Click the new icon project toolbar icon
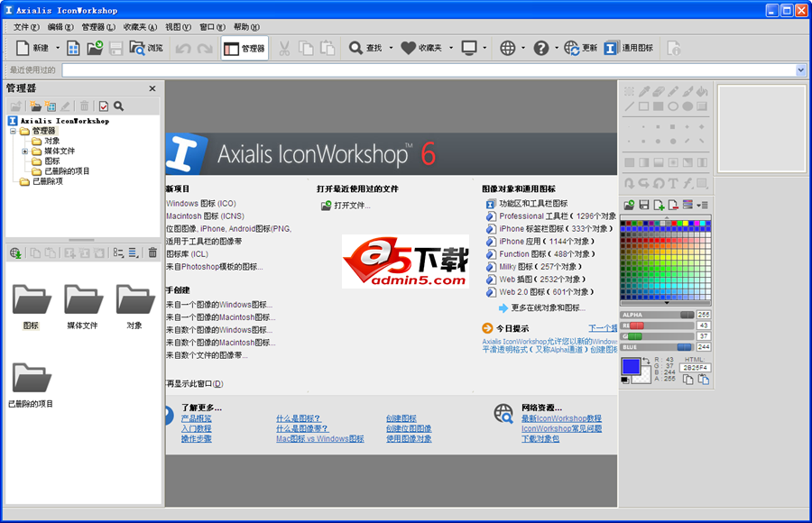Image resolution: width=812 pixels, height=523 pixels. click(x=74, y=48)
